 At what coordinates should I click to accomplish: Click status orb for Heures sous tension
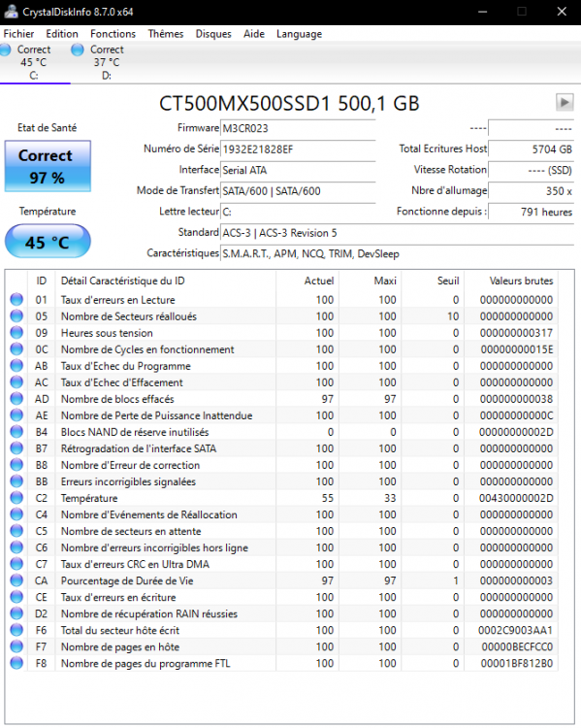tap(16, 332)
